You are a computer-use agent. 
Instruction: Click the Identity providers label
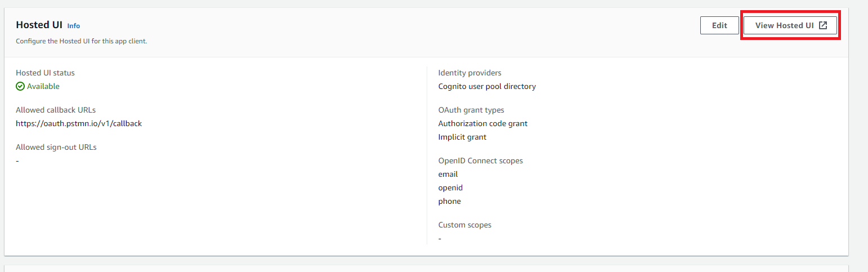tap(469, 73)
